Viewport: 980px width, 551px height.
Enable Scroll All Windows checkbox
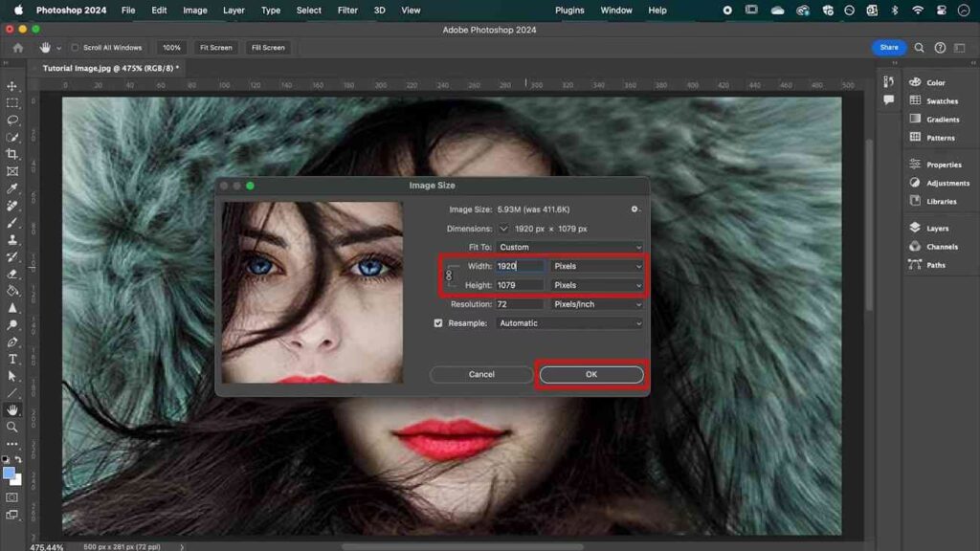click(x=76, y=48)
